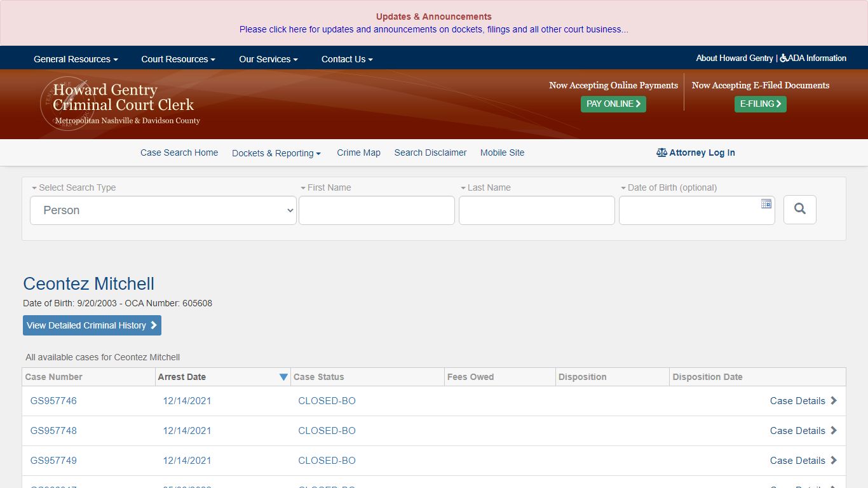Screen dimensions: 868x488
Task: Sort by Case Status column
Action: [x=318, y=377]
